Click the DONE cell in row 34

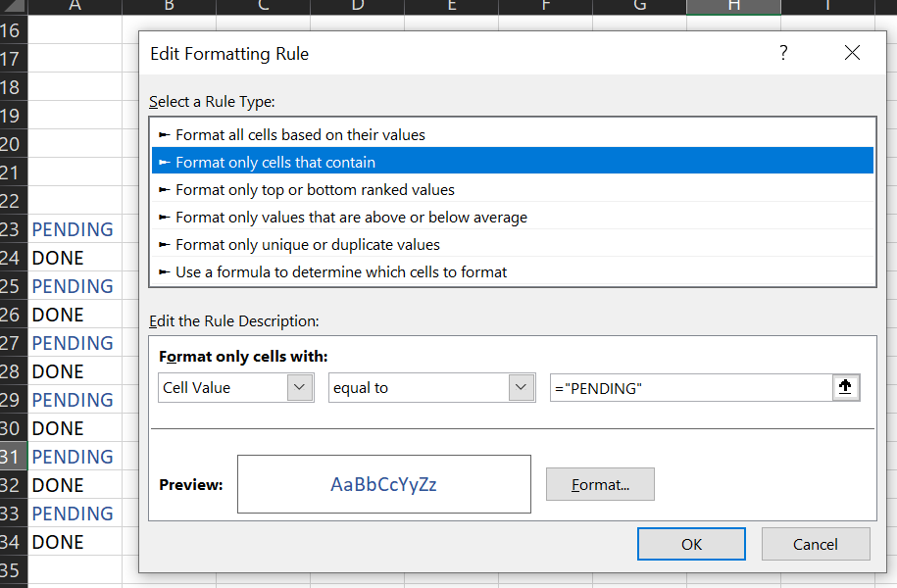coord(59,542)
